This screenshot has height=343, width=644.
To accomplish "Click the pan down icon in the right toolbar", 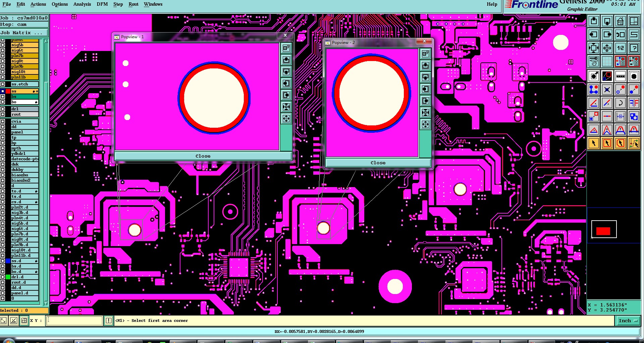I will 607,21.
